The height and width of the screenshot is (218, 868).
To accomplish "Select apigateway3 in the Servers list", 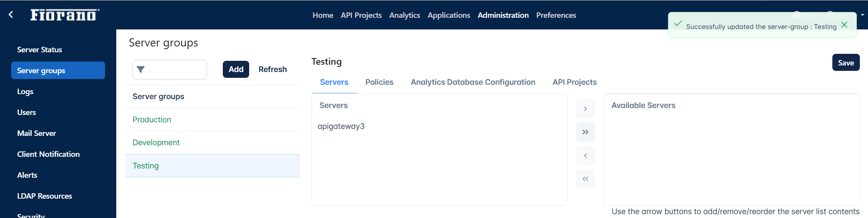I will pyautogui.click(x=341, y=126).
